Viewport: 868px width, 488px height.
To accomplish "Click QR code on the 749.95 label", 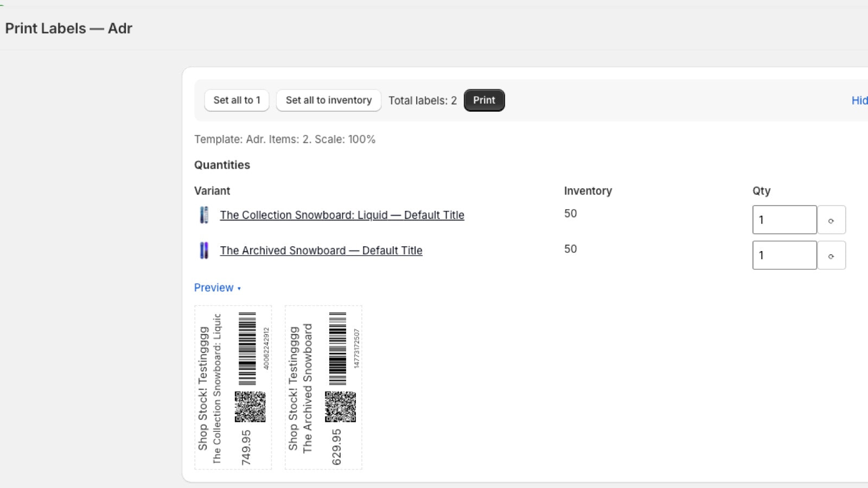I will tap(250, 407).
